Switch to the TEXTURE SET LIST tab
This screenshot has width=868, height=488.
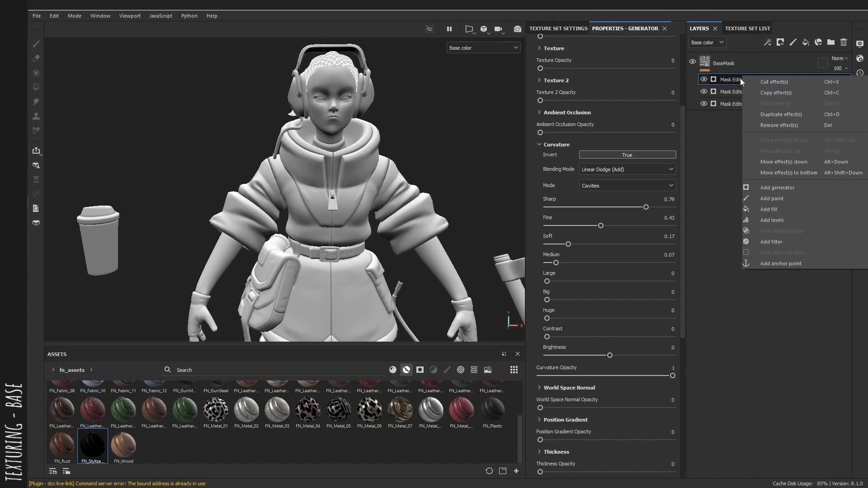point(747,28)
